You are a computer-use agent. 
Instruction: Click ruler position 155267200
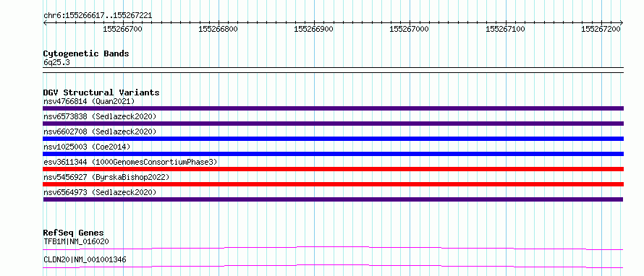click(601, 29)
